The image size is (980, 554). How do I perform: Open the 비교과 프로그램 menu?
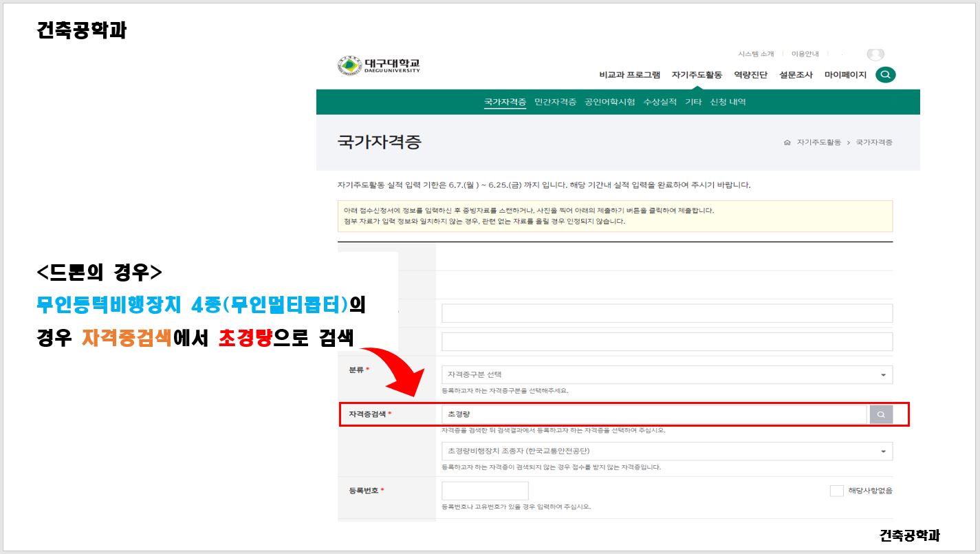(629, 75)
